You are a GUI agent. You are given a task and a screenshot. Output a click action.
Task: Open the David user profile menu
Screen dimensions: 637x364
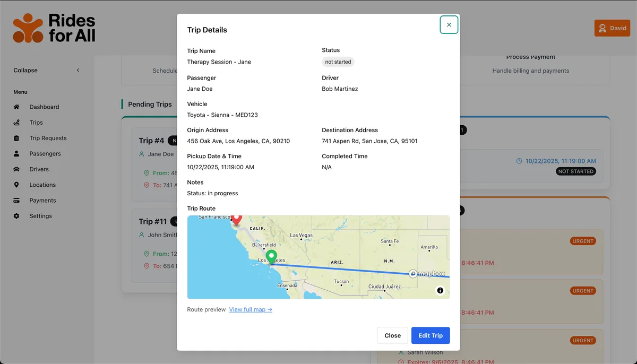[x=612, y=28]
